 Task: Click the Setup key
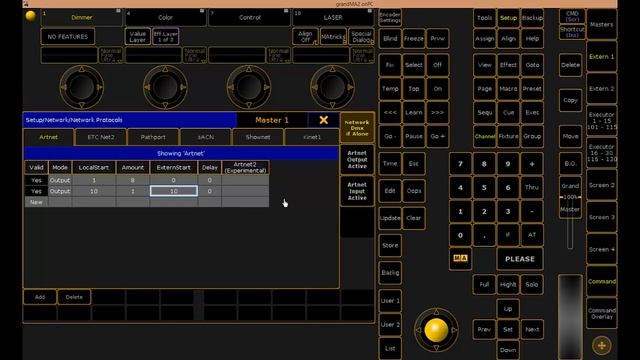(508, 18)
